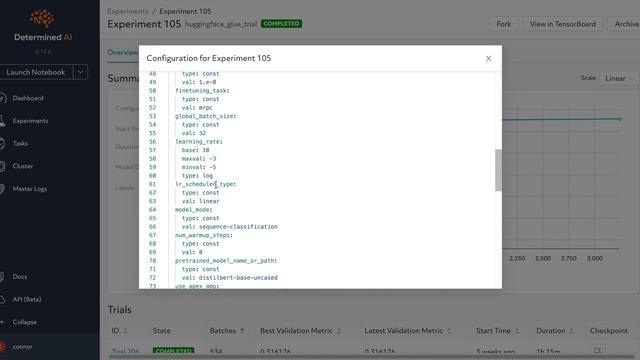The width and height of the screenshot is (640, 360).
Task: Click the config dialog vertical scrollbar
Action: (x=498, y=170)
